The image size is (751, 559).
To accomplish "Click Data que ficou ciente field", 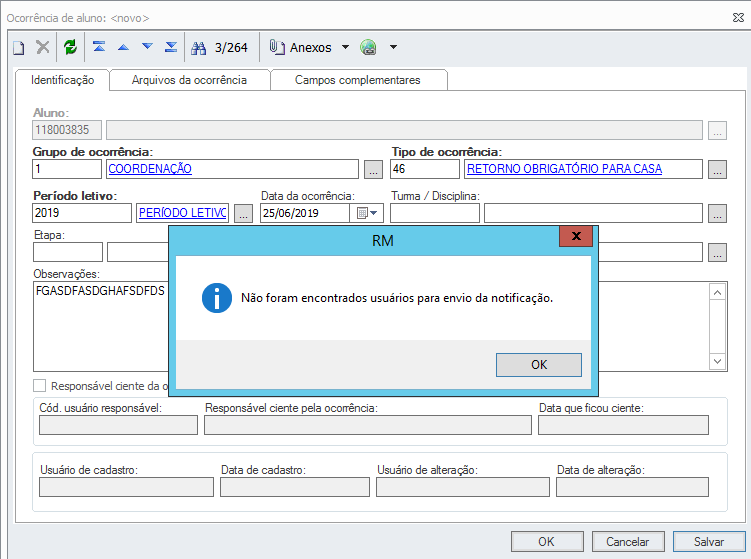I will (623, 425).
